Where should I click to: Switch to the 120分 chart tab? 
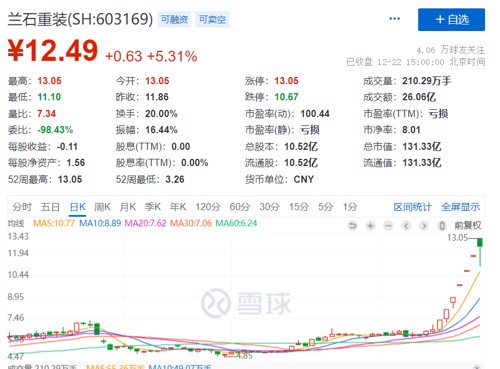pyautogui.click(x=208, y=207)
